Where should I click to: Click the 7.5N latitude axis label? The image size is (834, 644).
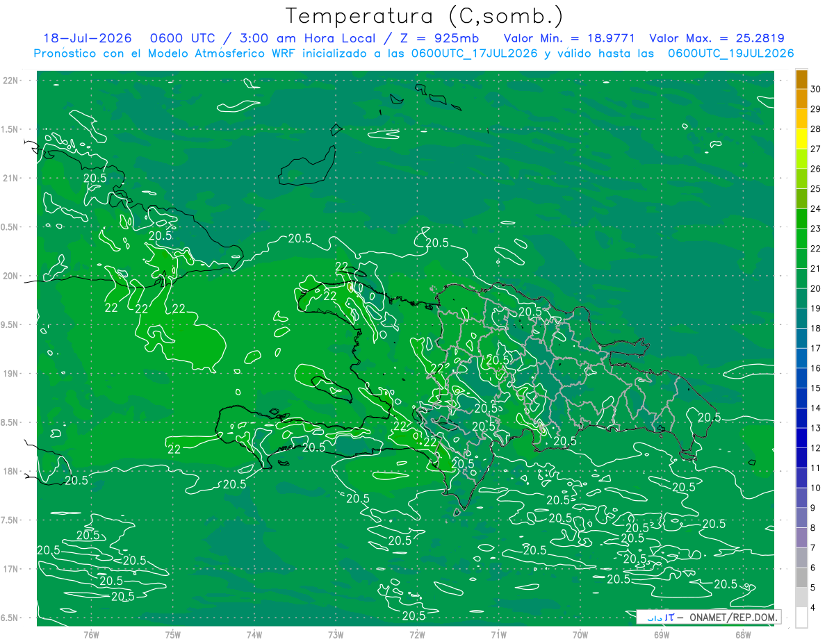pos(10,520)
